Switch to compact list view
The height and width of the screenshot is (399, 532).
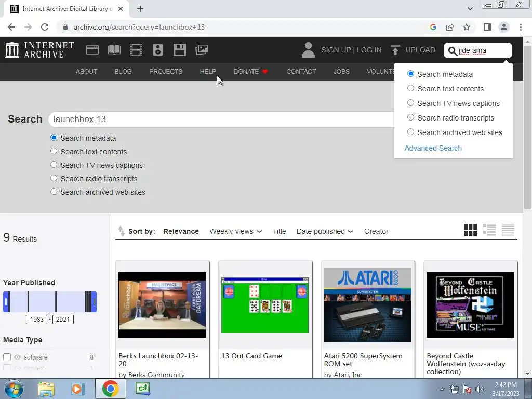508,230
